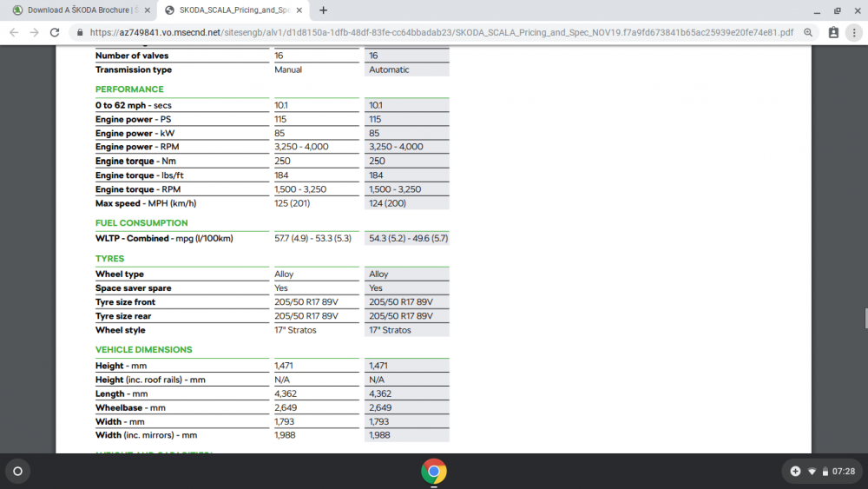Click the padlock site info icon
This screenshot has height=489, width=868.
point(80,33)
